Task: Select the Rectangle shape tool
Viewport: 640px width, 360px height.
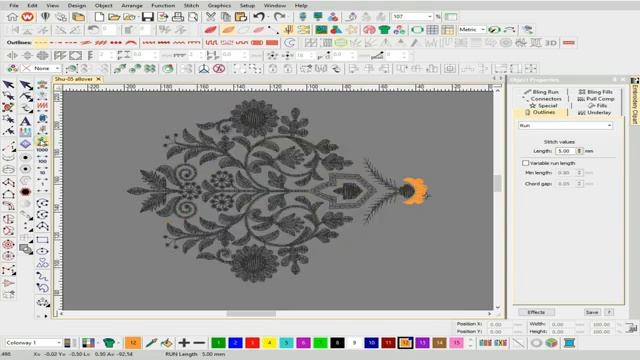Action: pos(42,240)
